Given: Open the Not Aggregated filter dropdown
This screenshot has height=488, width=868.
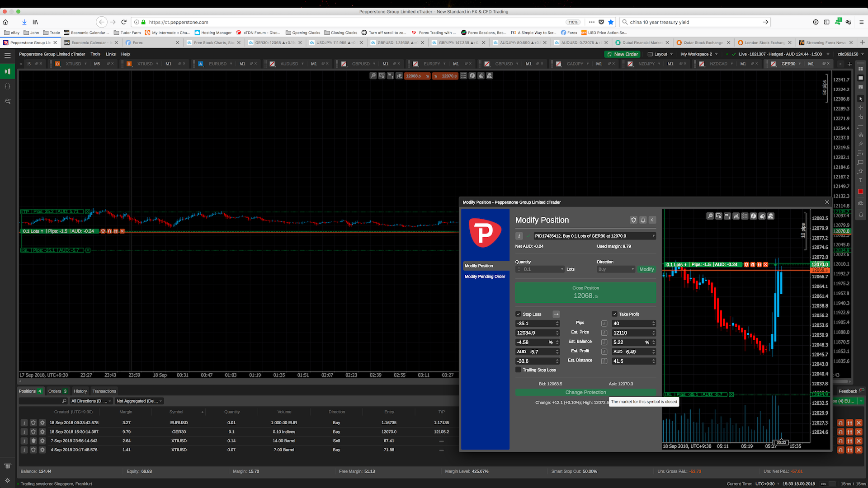Looking at the screenshot, I should click(139, 401).
